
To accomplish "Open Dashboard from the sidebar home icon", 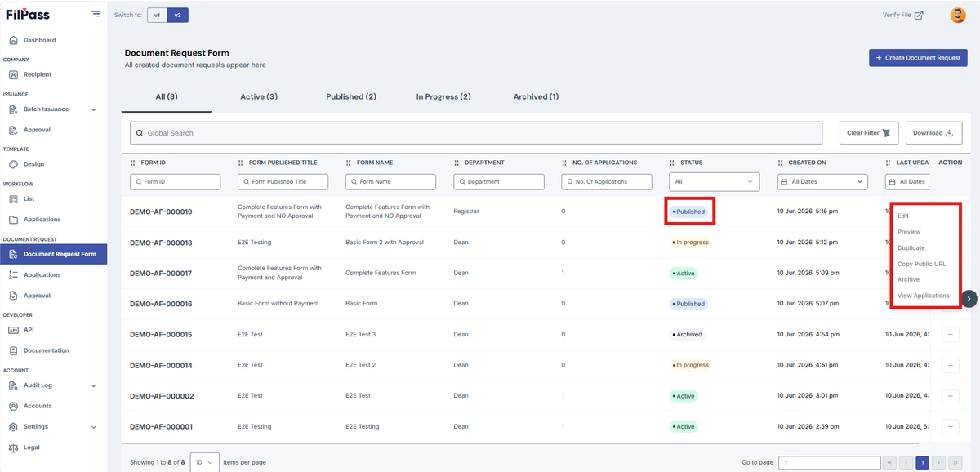I will tap(13, 40).
